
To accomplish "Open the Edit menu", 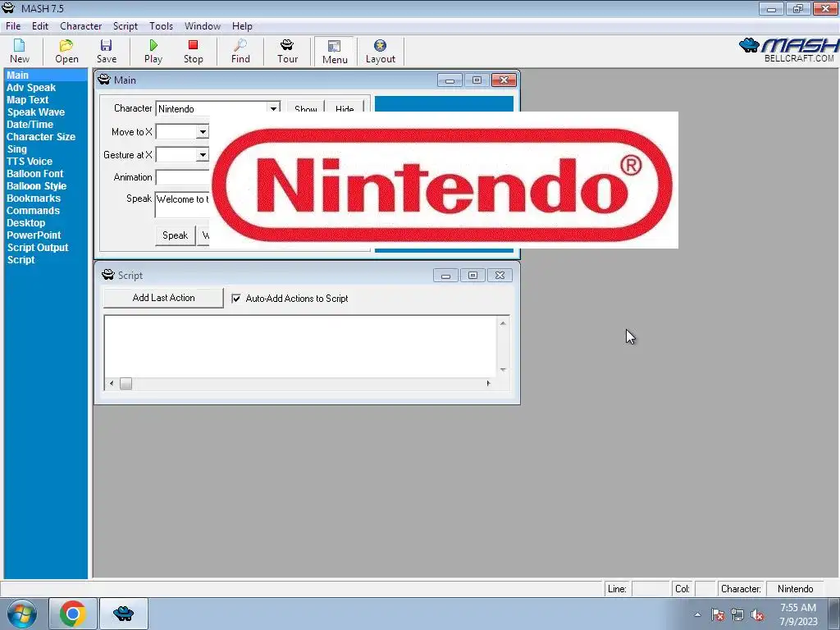I will click(x=40, y=25).
